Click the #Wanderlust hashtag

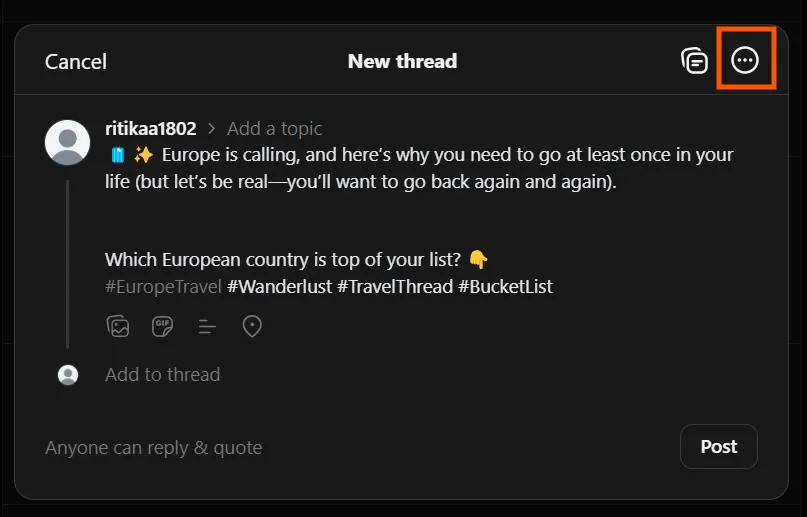[x=279, y=287]
